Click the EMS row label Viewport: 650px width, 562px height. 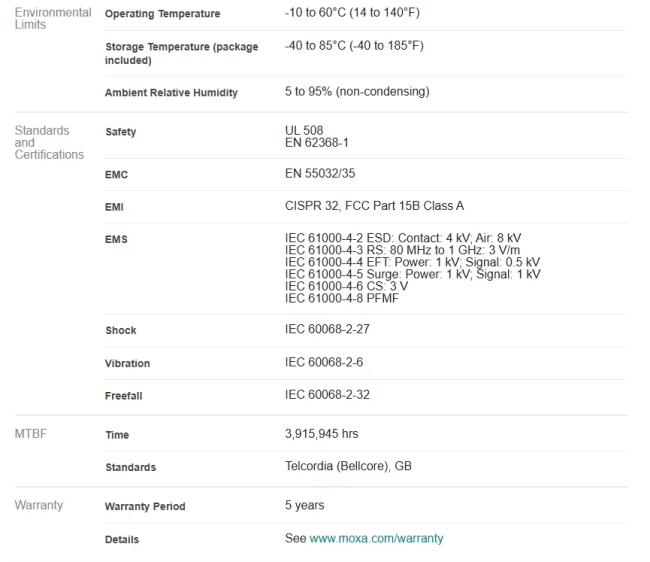click(x=116, y=240)
